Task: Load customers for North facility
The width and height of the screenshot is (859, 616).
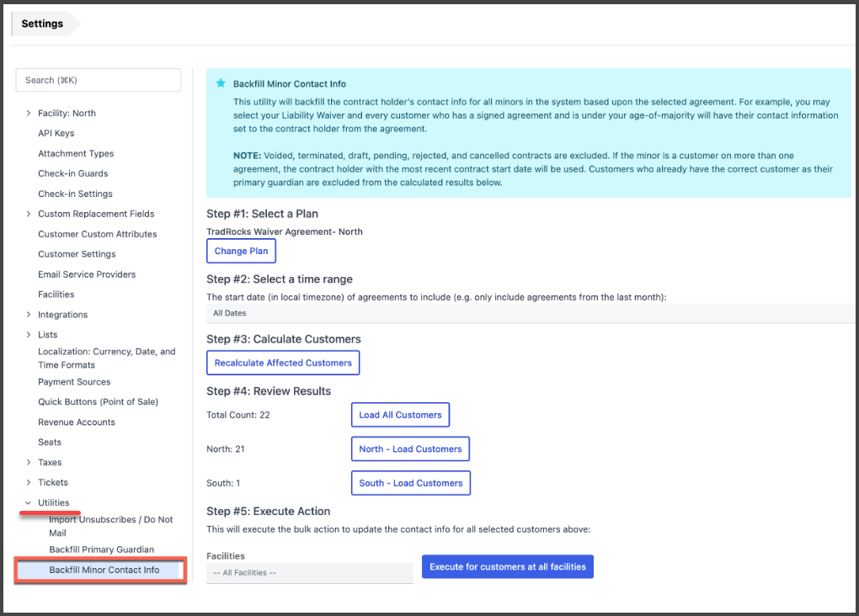Action: pyautogui.click(x=410, y=449)
